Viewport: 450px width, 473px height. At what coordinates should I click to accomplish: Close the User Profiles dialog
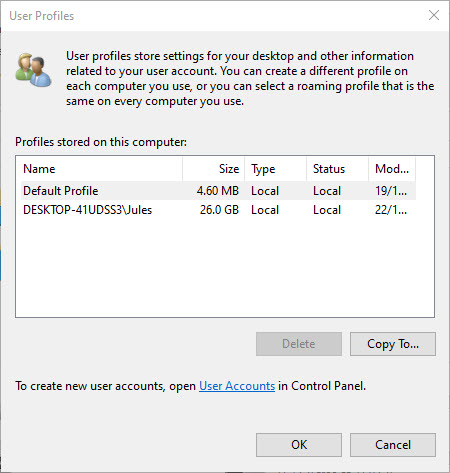tap(434, 15)
